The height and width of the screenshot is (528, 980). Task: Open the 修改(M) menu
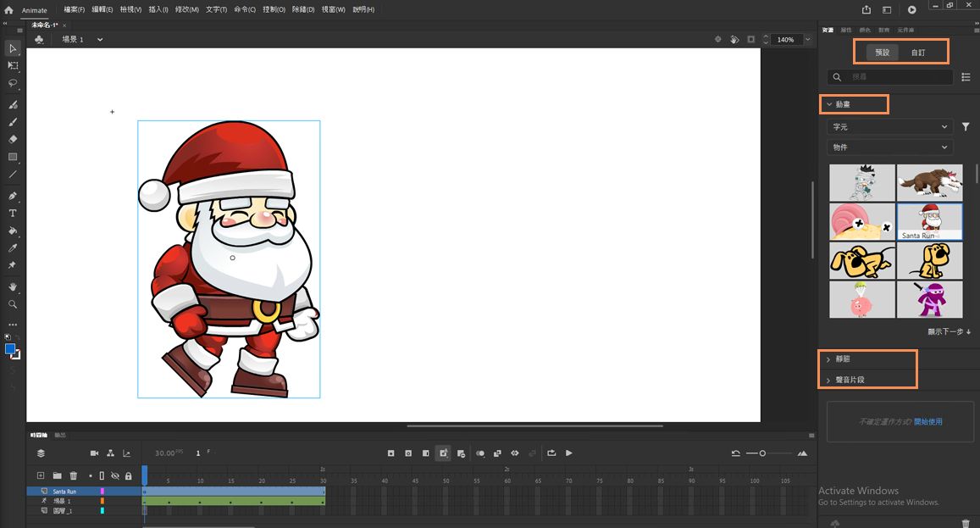pyautogui.click(x=187, y=9)
